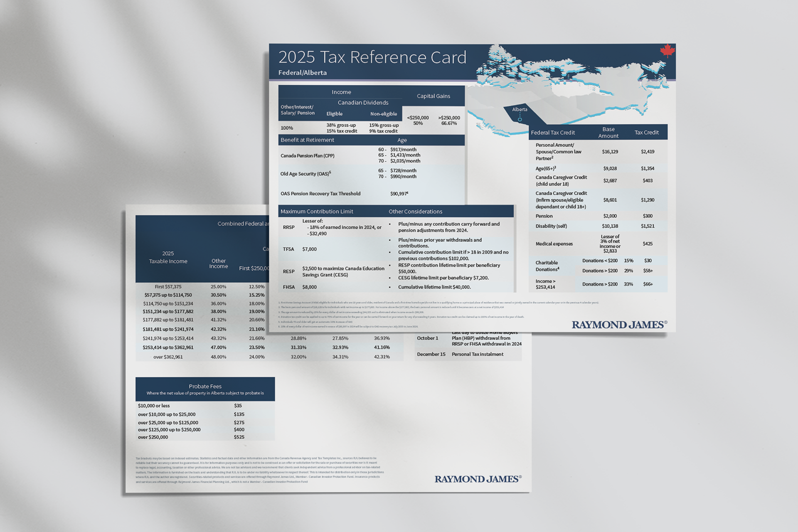Select 'Cumulative lifetime limit $40,000.' bullet

pyautogui.click(x=434, y=287)
